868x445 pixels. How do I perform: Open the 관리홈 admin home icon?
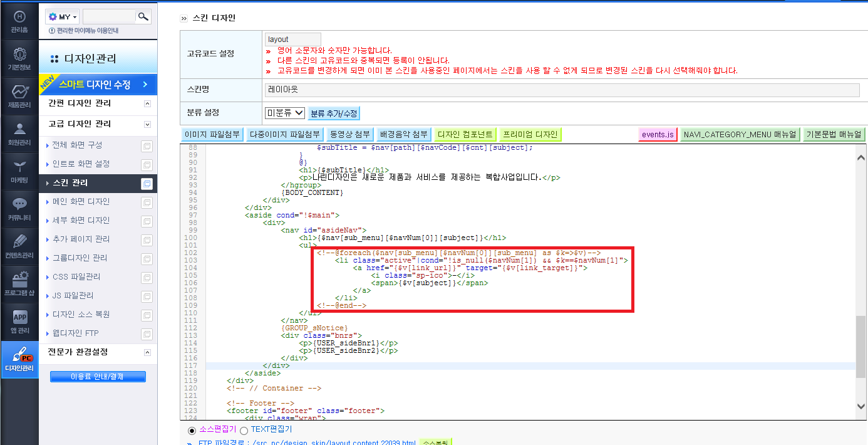tap(19, 16)
